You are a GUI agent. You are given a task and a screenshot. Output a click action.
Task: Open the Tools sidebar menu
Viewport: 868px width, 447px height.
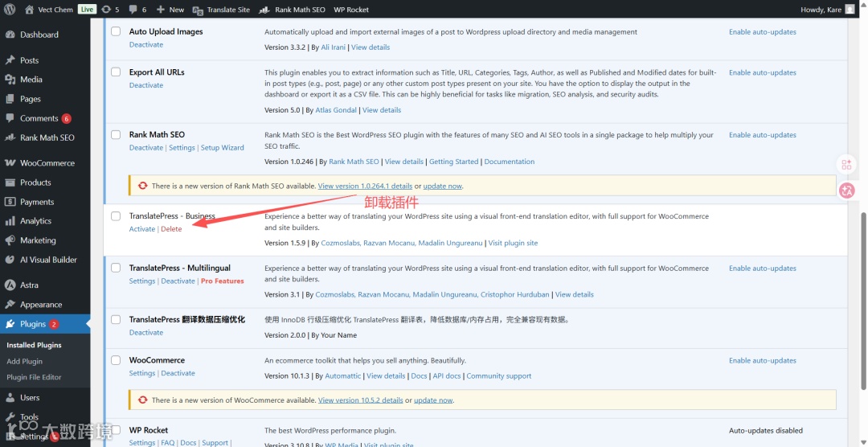point(30,417)
